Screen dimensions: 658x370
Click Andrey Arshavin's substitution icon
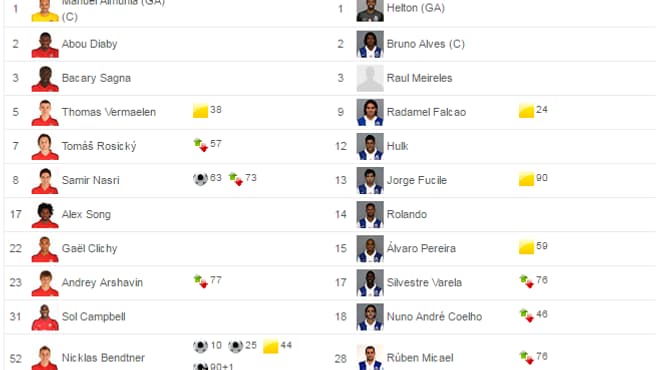[x=200, y=281]
